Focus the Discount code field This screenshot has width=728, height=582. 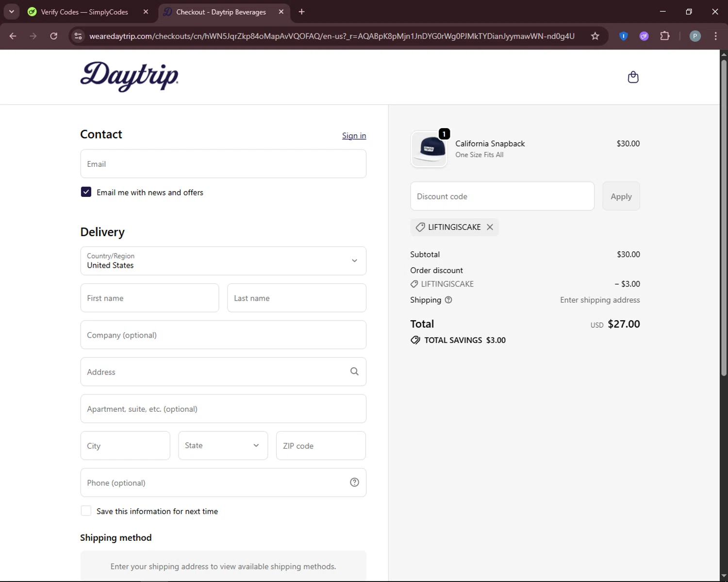tap(502, 196)
